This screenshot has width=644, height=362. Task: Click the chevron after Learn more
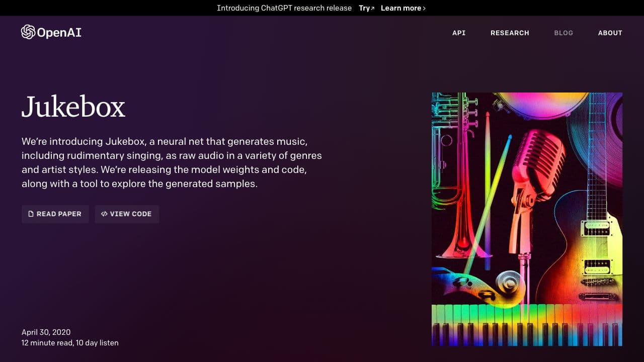[424, 9]
